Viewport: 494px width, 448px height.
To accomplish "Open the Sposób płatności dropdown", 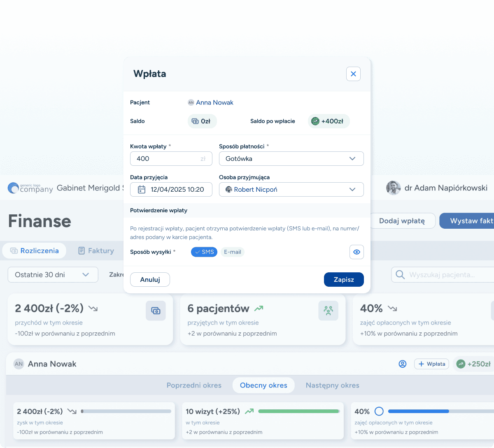I will pos(291,159).
